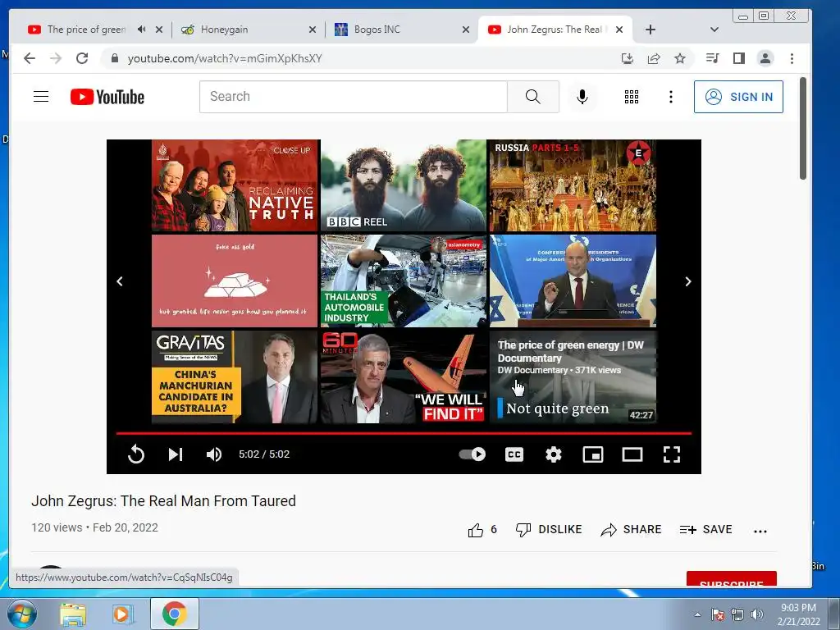This screenshot has height=630, width=840.
Task: Open the Chrome side panel
Action: coord(739,58)
